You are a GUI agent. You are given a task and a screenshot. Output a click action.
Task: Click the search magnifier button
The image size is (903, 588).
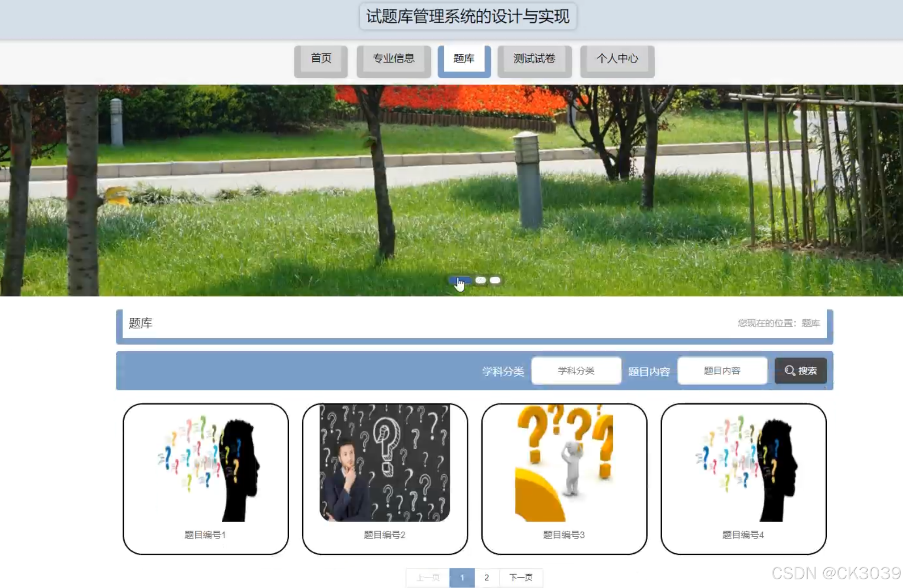click(800, 370)
